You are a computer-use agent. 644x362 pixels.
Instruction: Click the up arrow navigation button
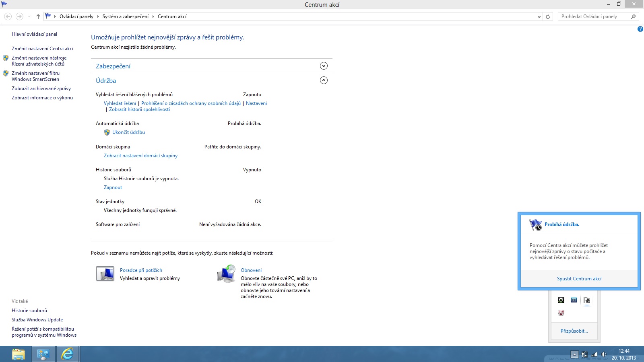(38, 16)
